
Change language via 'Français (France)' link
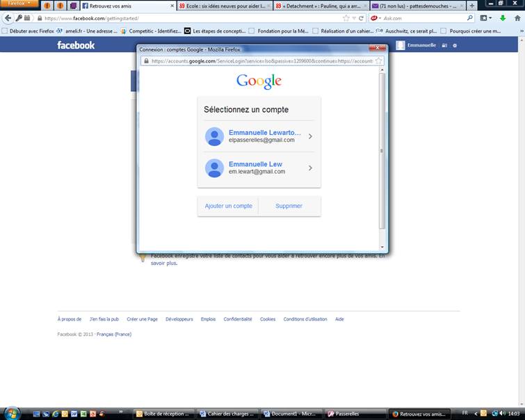[114, 334]
